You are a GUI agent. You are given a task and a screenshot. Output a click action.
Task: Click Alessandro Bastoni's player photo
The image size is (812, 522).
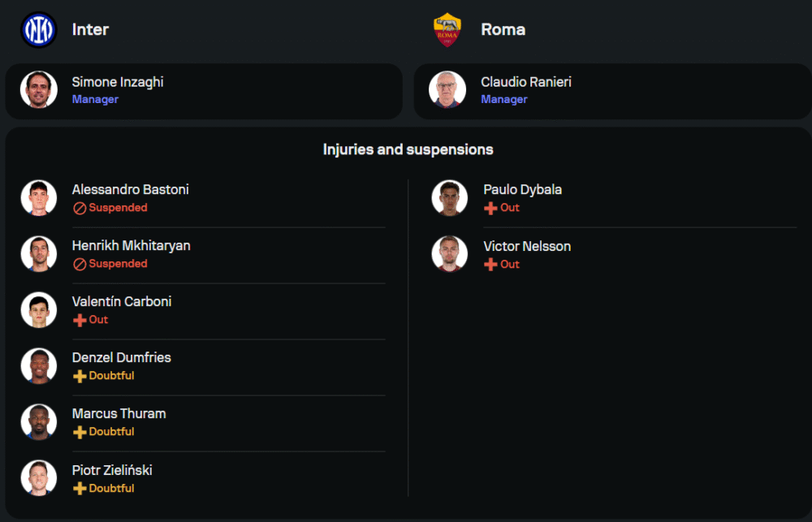[39, 198]
